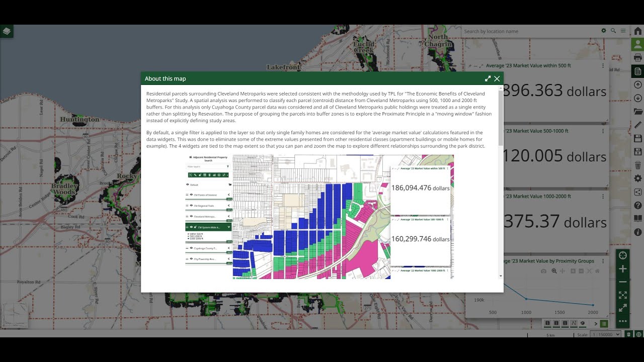The image size is (644, 362).
Task: Select the chart Zoom magnifier tool
Action: click(x=554, y=271)
